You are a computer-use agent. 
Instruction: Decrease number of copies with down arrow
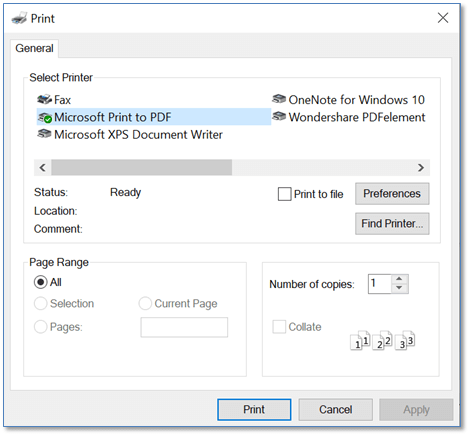[399, 288]
